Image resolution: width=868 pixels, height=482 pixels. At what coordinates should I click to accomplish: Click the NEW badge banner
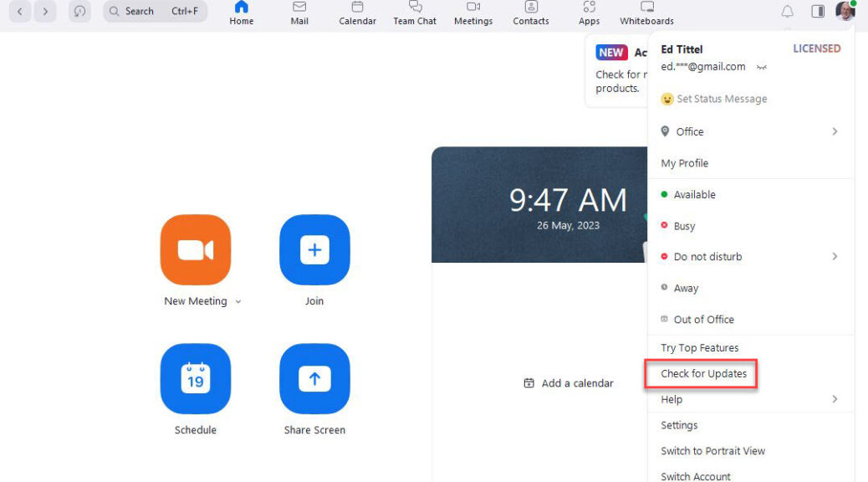tap(611, 53)
